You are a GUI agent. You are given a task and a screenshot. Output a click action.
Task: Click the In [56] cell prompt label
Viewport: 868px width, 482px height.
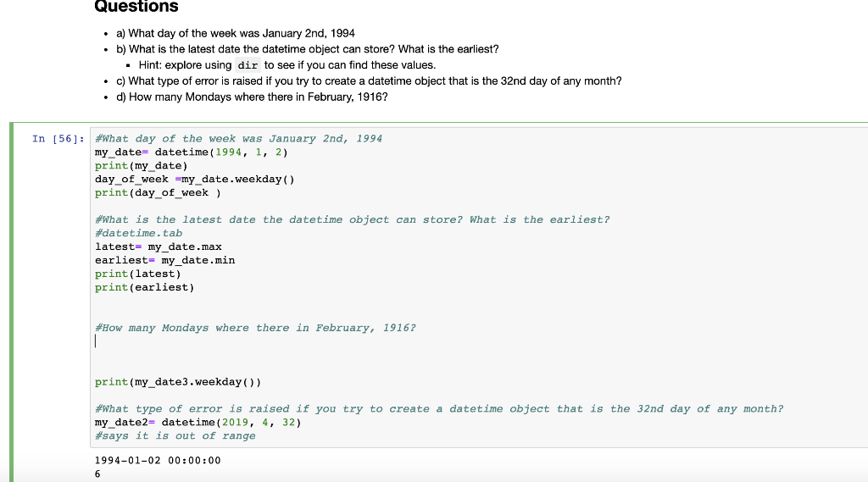click(58, 138)
